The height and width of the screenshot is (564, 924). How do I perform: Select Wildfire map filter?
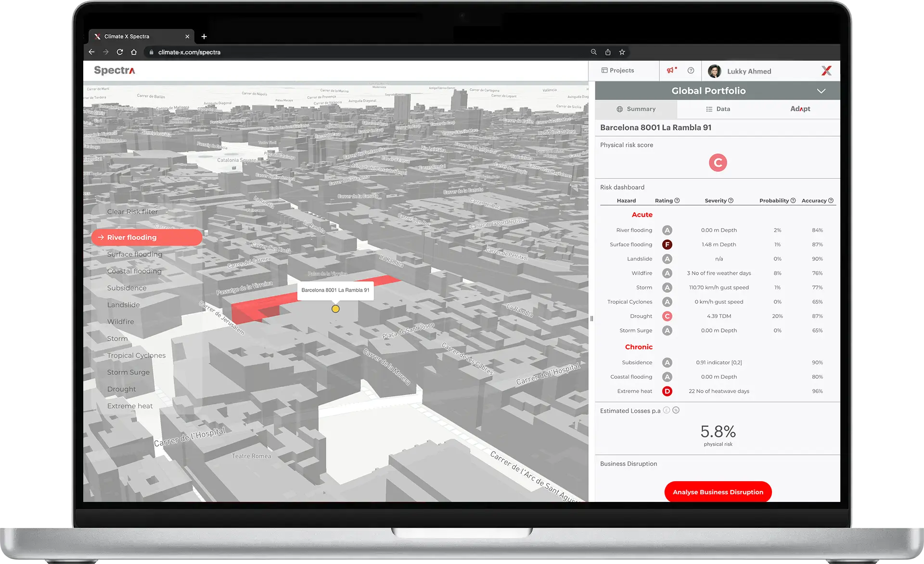coord(121,321)
